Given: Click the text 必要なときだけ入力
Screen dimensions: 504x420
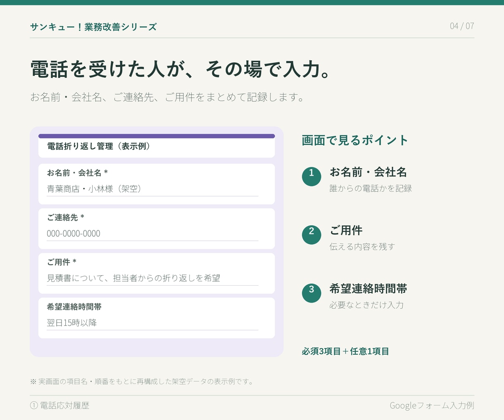Looking at the screenshot, I should 366,305.
